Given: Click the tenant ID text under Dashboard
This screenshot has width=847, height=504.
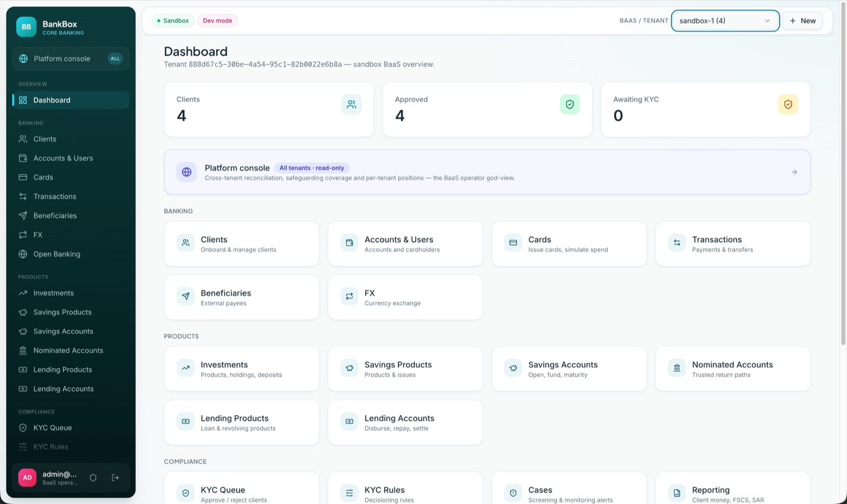Looking at the screenshot, I should point(265,65).
